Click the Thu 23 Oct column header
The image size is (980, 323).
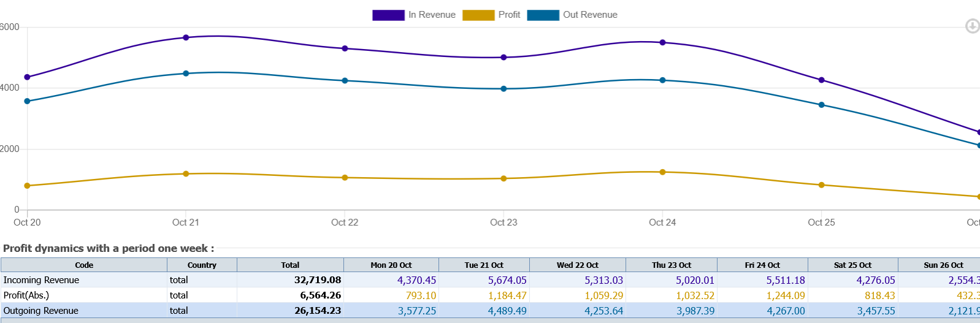coord(672,265)
